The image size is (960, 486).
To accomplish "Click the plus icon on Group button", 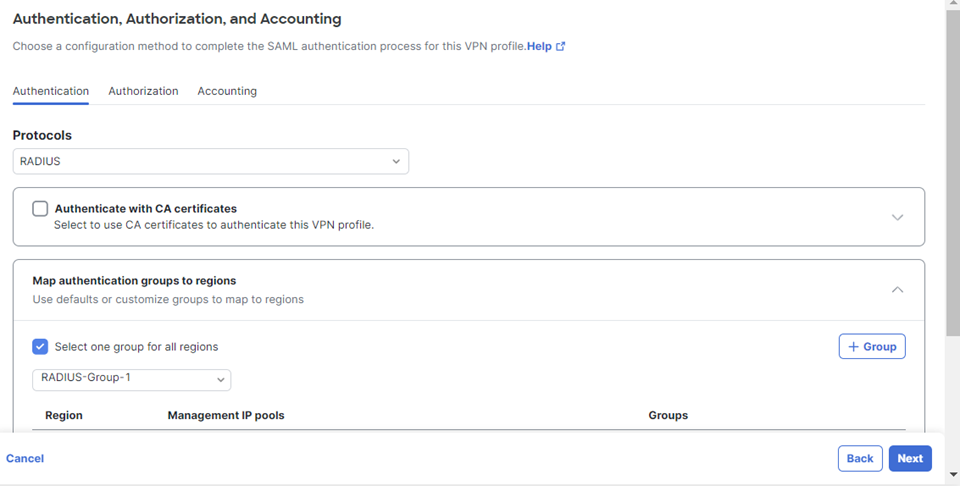I will (x=853, y=347).
